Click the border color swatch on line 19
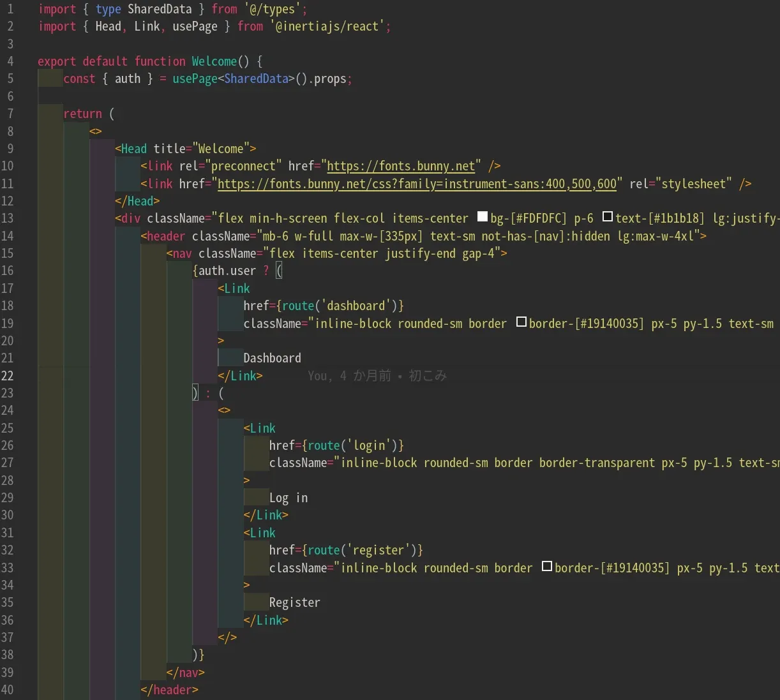 click(x=521, y=322)
